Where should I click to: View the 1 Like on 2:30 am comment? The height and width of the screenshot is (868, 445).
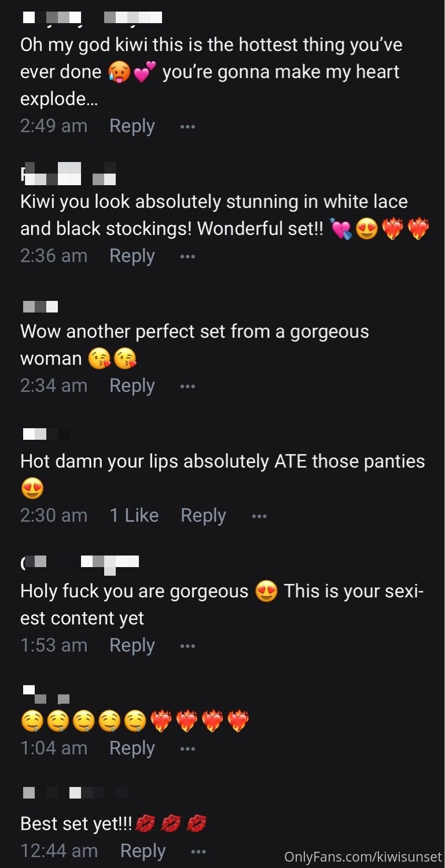tap(134, 515)
